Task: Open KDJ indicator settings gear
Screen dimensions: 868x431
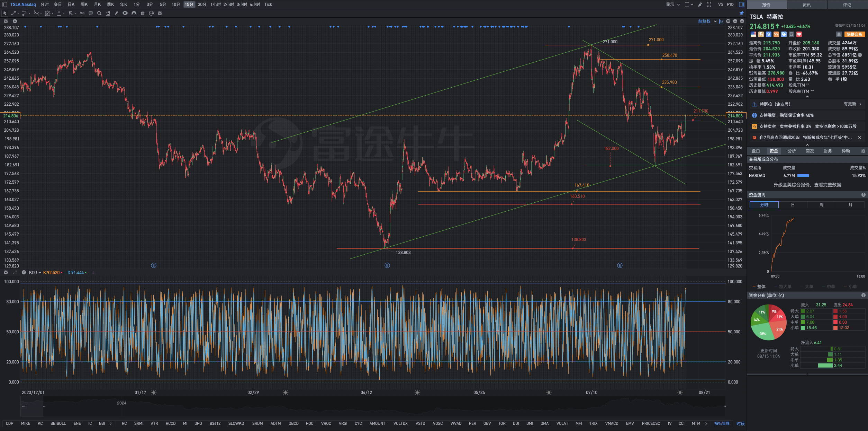Action: pos(6,272)
